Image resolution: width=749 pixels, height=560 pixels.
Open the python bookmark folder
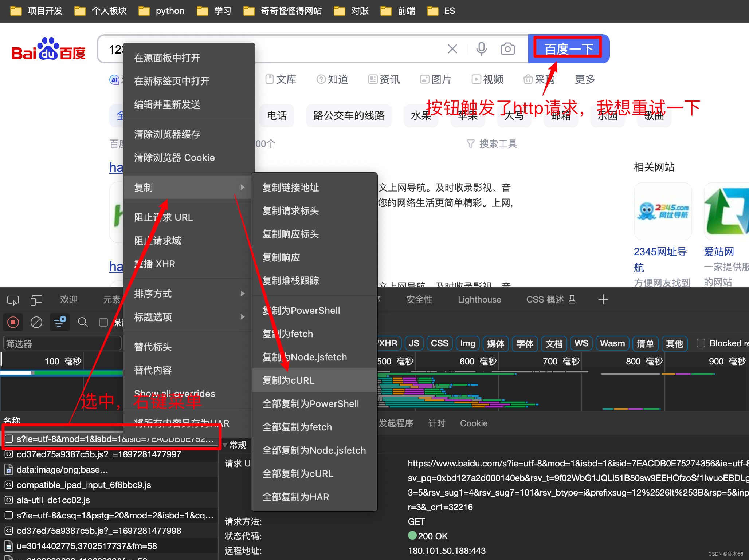pyautogui.click(x=161, y=11)
